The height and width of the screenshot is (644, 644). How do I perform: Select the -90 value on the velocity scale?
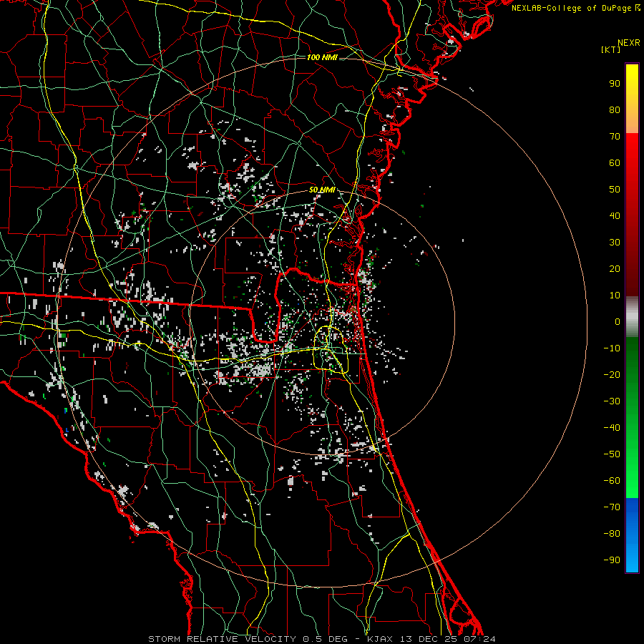point(612,560)
